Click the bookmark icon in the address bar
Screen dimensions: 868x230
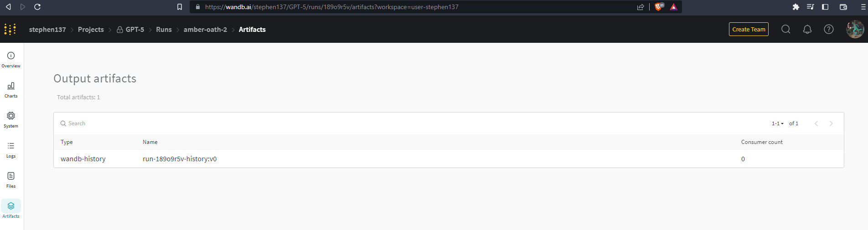click(180, 7)
